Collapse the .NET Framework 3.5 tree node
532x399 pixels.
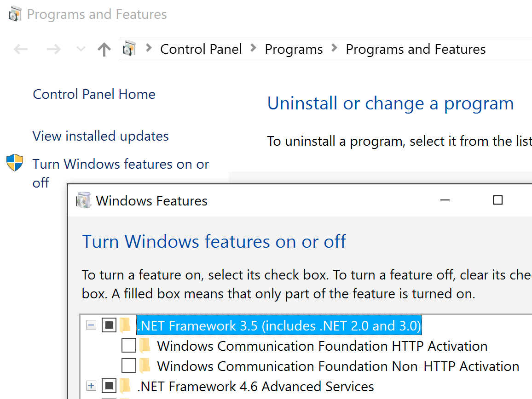click(x=91, y=325)
